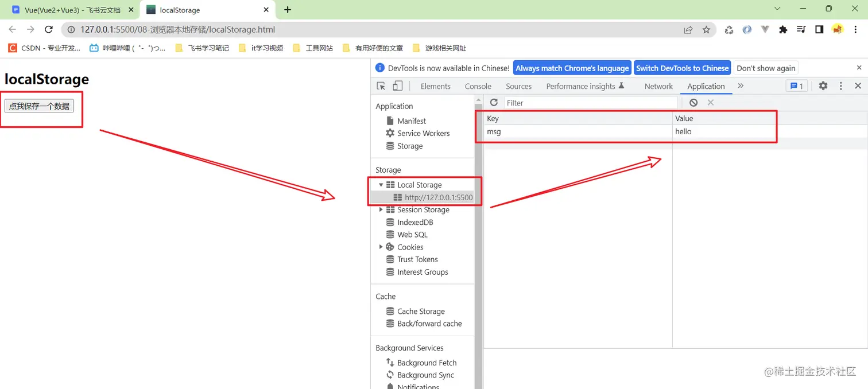Open the 游戏相关网址 bookmark folder
The height and width of the screenshot is (389, 868).
(439, 48)
